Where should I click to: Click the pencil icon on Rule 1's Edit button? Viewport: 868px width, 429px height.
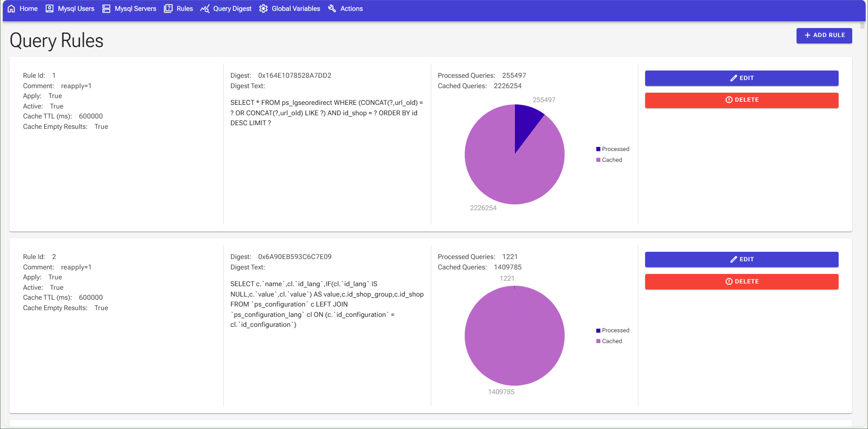(733, 78)
